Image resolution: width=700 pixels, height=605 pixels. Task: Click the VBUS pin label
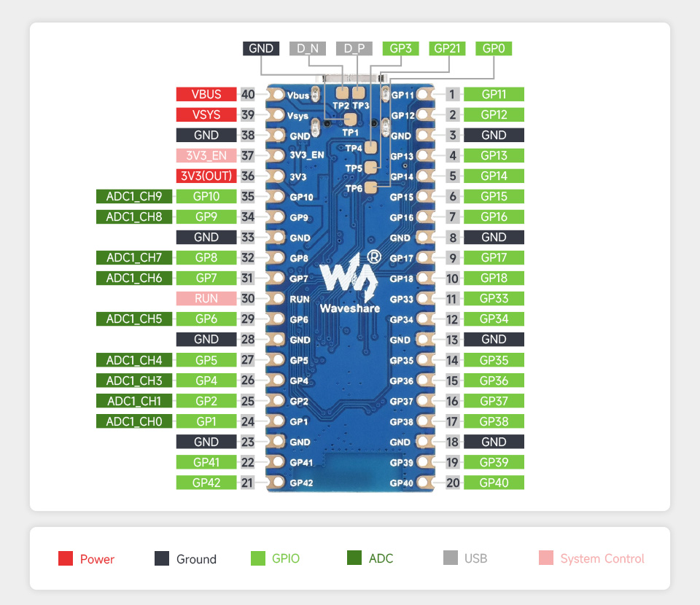point(206,94)
